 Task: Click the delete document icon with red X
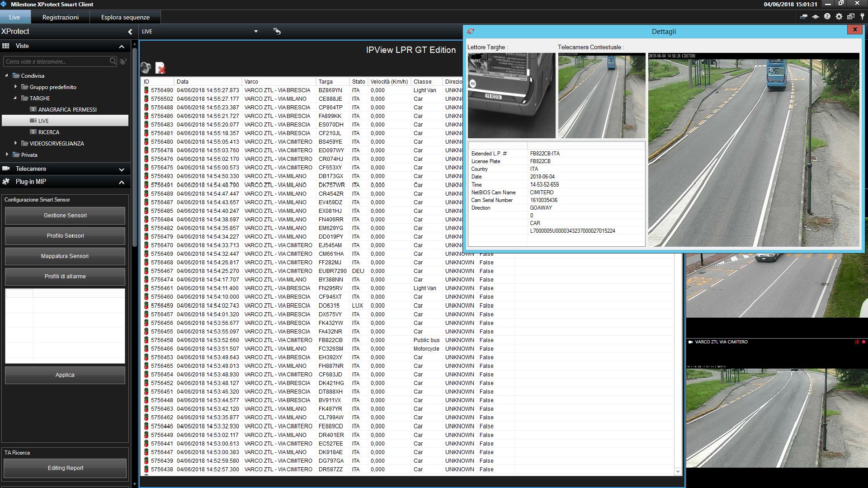(160, 68)
